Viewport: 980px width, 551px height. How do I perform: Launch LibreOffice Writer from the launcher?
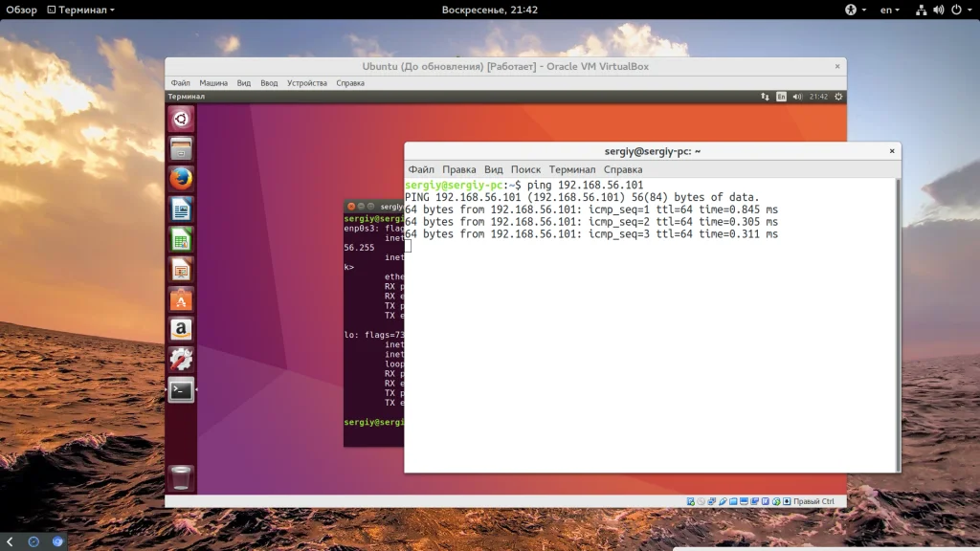(x=181, y=209)
